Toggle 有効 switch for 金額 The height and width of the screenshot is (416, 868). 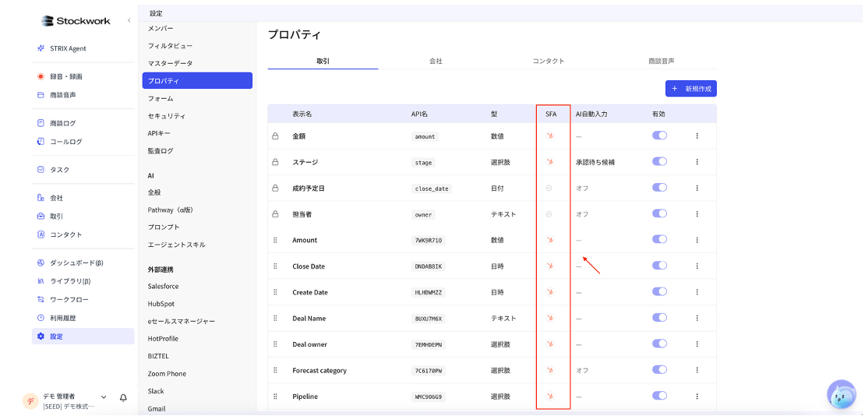[x=659, y=136]
